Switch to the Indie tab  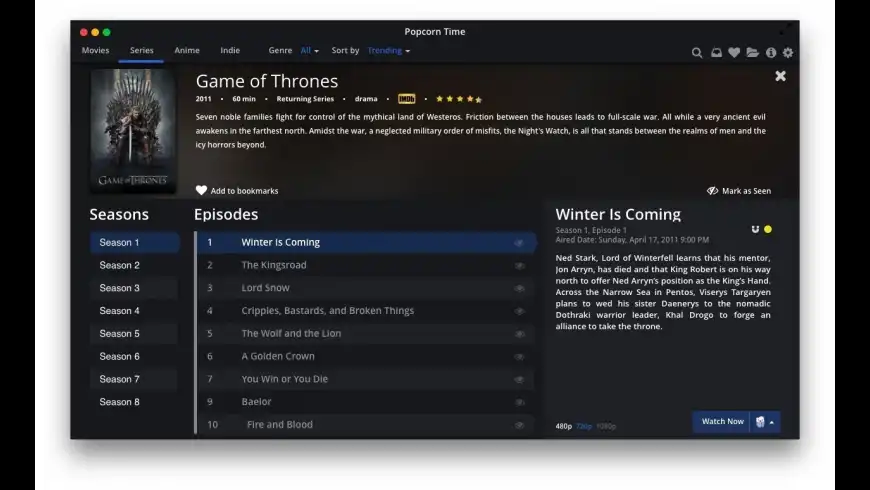[x=230, y=50]
